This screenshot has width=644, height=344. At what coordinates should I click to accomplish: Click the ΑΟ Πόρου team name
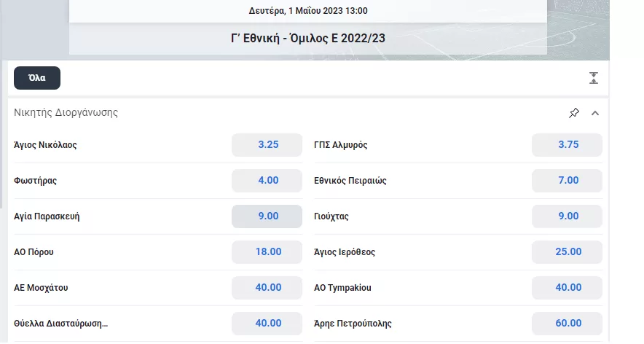click(x=34, y=252)
